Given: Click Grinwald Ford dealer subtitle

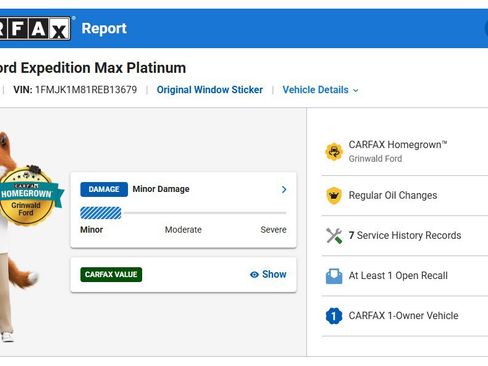Looking at the screenshot, I should point(375,159).
